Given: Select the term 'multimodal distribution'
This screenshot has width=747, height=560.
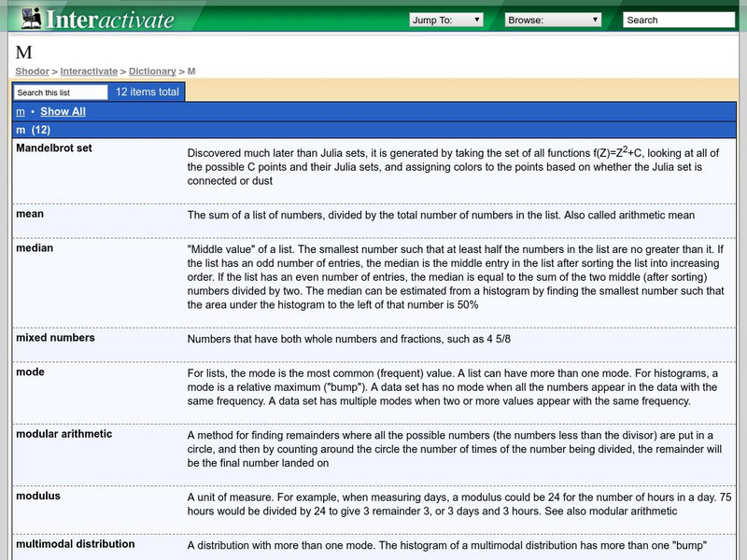Looking at the screenshot, I should (x=76, y=544).
